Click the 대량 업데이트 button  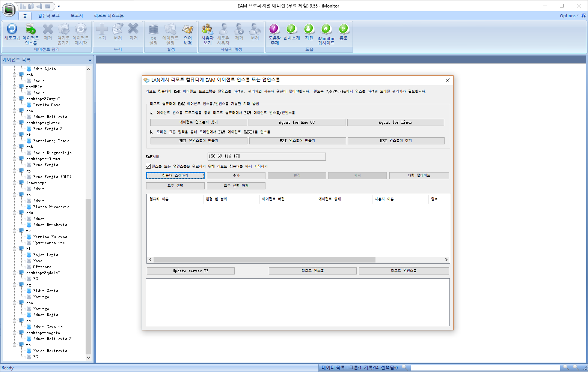click(419, 175)
